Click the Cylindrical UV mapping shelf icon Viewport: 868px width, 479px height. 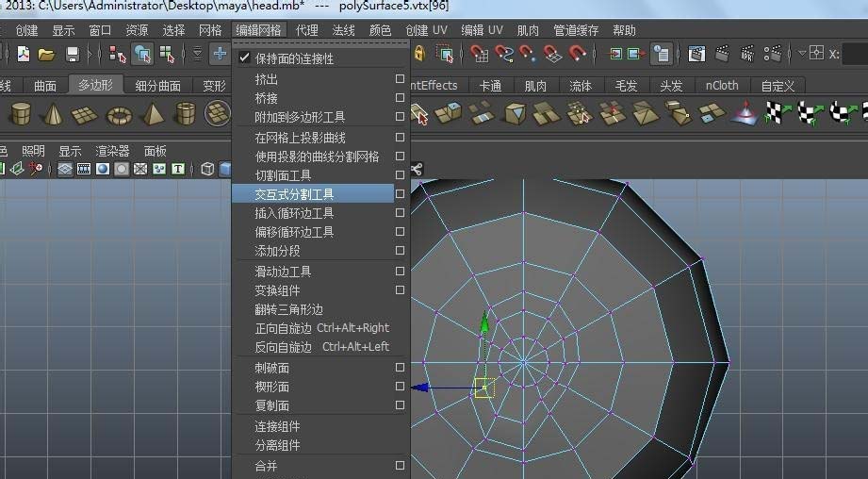[x=811, y=112]
